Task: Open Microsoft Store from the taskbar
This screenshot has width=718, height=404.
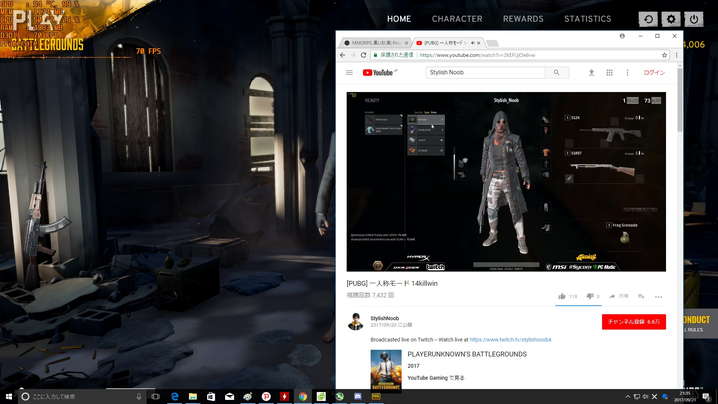Action: point(211,396)
